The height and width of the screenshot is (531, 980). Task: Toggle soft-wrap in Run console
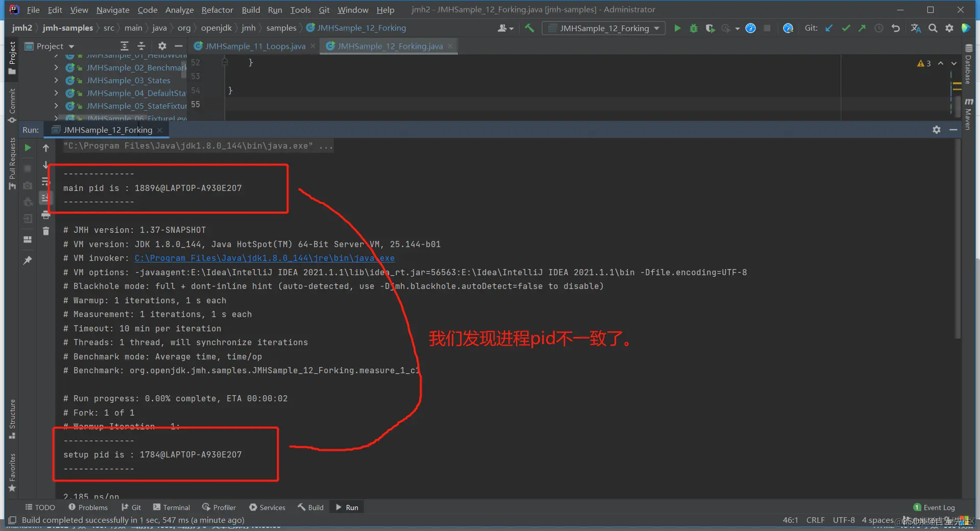click(46, 182)
